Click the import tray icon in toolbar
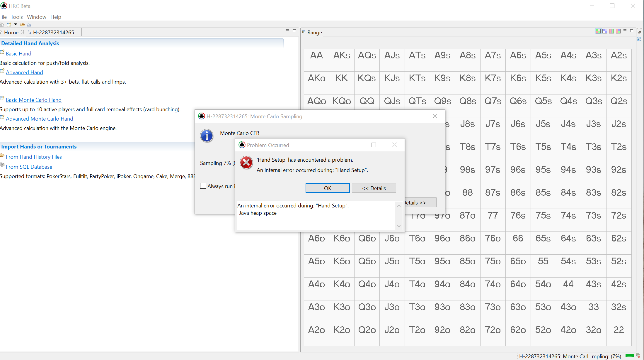 (29, 25)
